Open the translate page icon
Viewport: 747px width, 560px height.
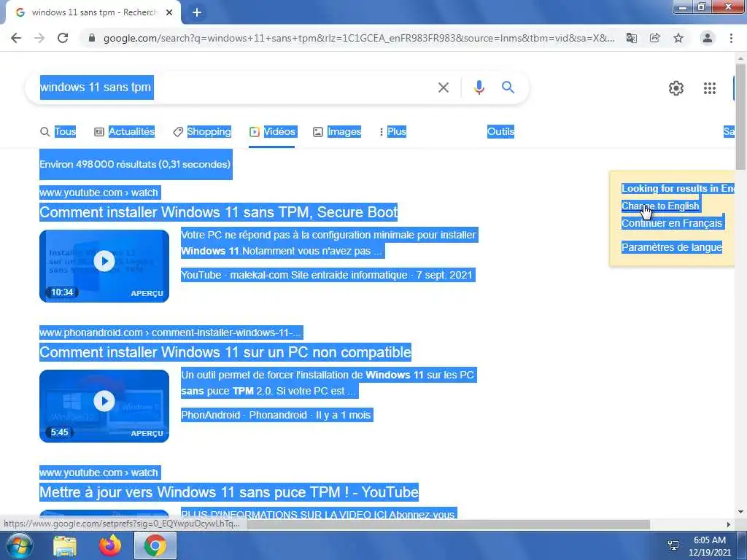[631, 38]
